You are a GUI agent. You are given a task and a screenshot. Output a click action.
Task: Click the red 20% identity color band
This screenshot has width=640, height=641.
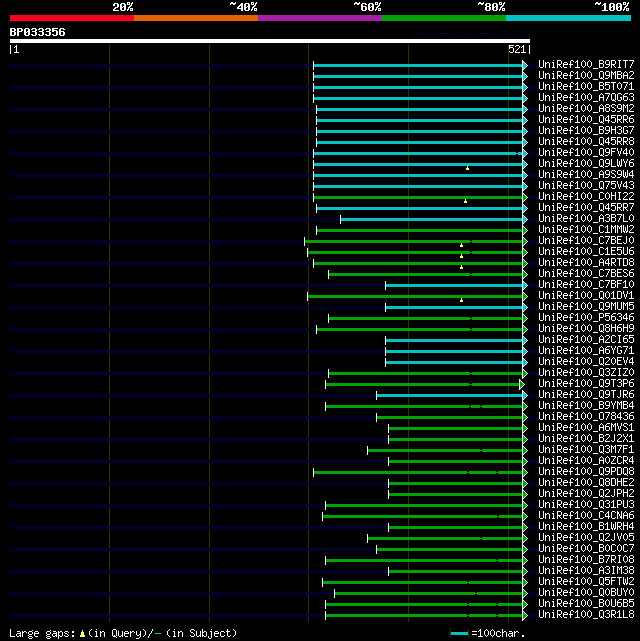72,18
